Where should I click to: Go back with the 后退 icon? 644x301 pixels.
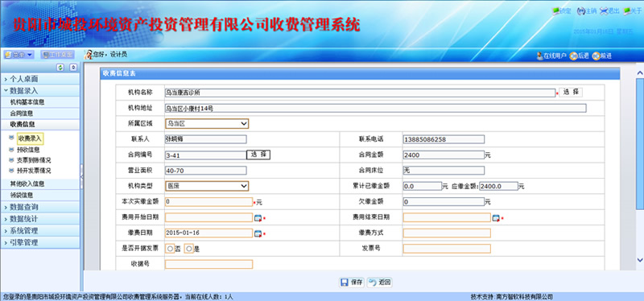[x=573, y=56]
